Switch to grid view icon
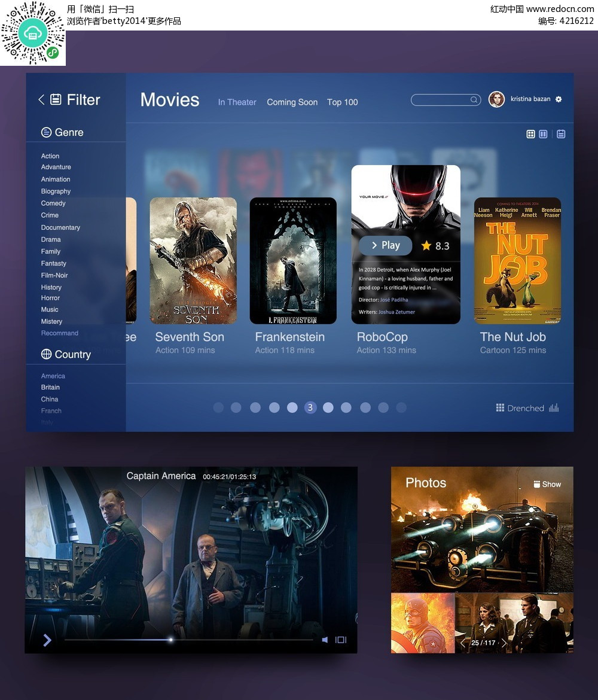598x700 pixels. pos(530,134)
